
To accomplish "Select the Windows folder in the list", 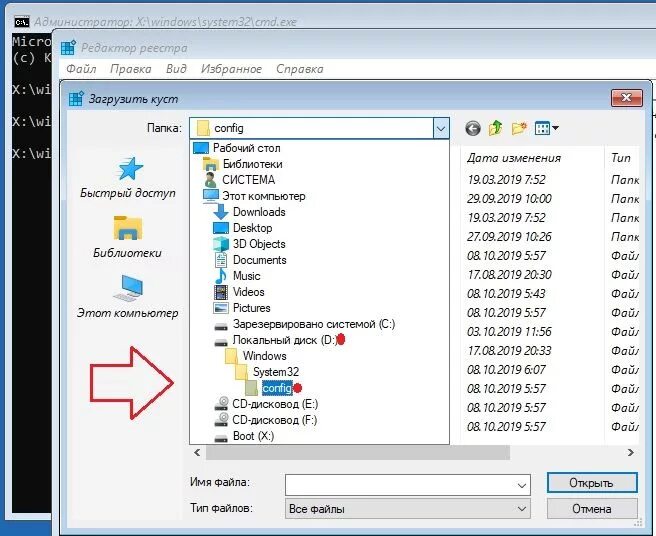I will coord(264,356).
